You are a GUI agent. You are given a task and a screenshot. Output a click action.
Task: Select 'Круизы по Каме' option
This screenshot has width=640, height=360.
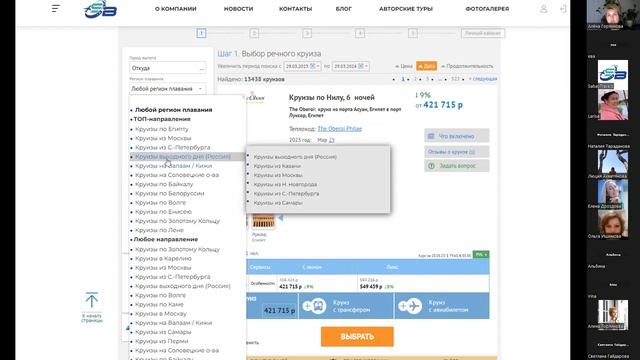(159, 304)
